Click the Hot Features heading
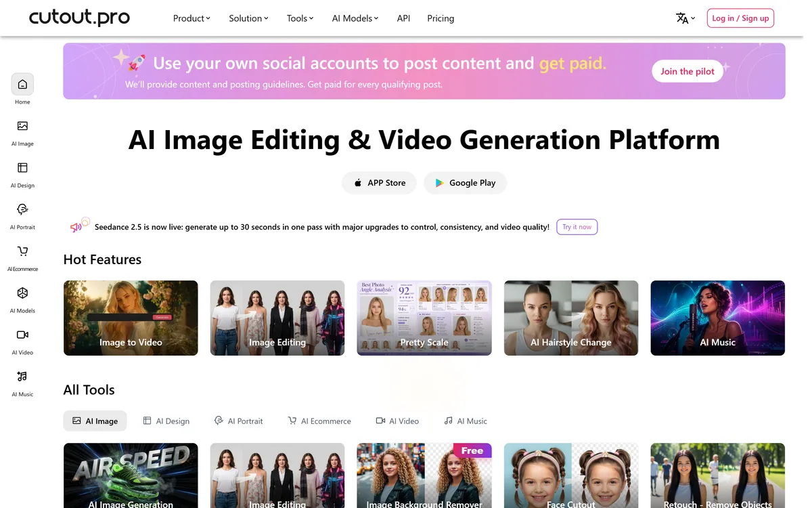The height and width of the screenshot is (508, 812). click(x=102, y=259)
